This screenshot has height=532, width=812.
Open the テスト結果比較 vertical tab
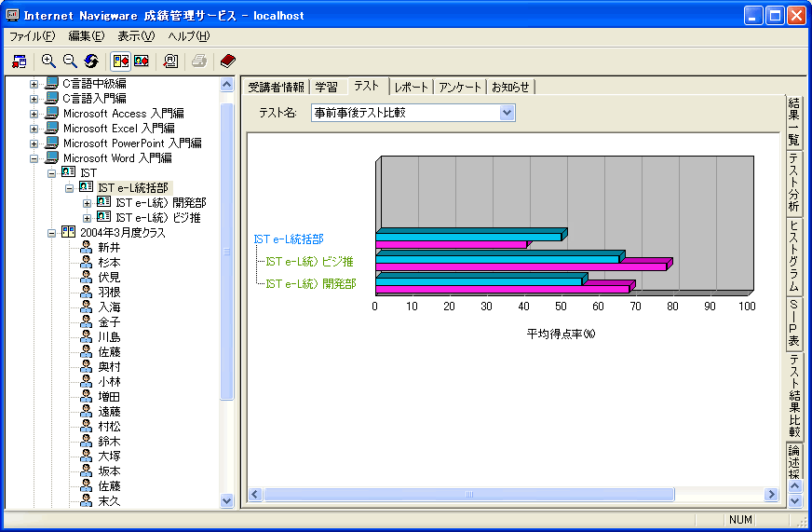pos(794,396)
